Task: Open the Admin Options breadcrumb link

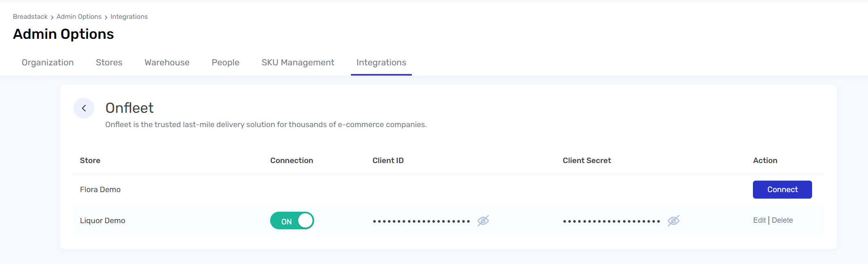Action: 79,17
